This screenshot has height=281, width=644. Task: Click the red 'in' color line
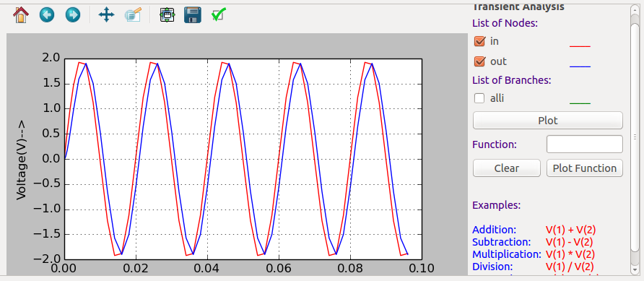click(x=580, y=46)
